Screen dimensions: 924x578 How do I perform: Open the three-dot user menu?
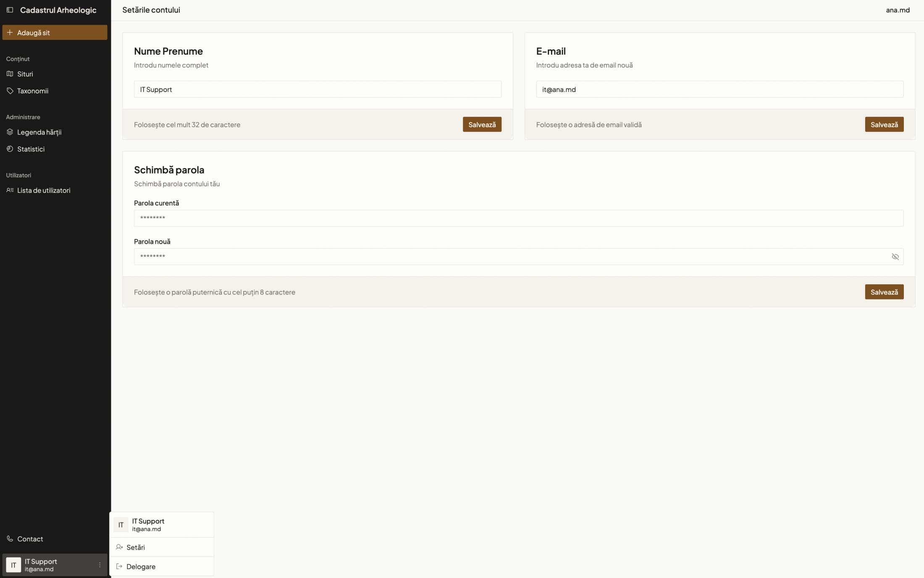(x=100, y=565)
